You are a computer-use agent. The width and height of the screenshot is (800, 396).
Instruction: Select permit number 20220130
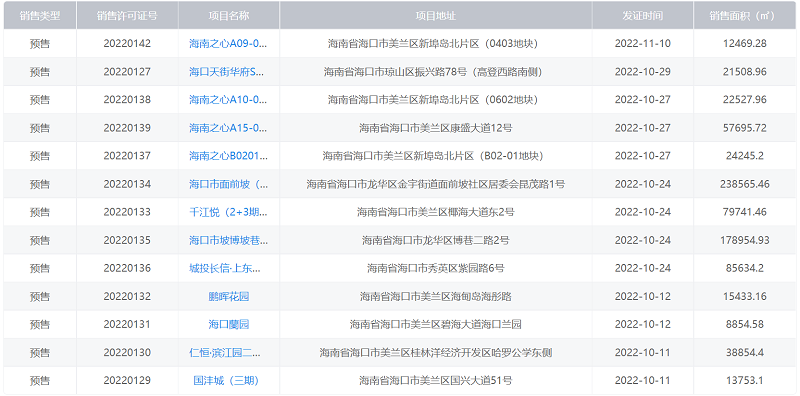[127, 352]
